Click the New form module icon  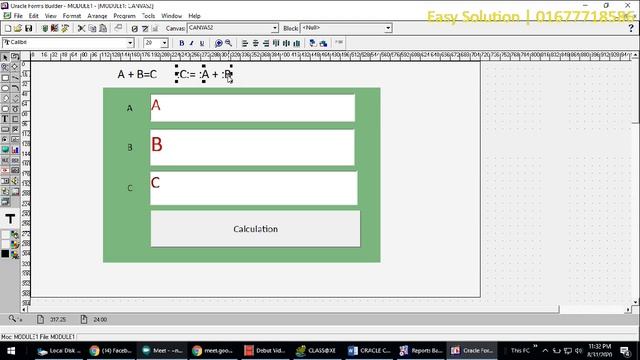[8, 28]
